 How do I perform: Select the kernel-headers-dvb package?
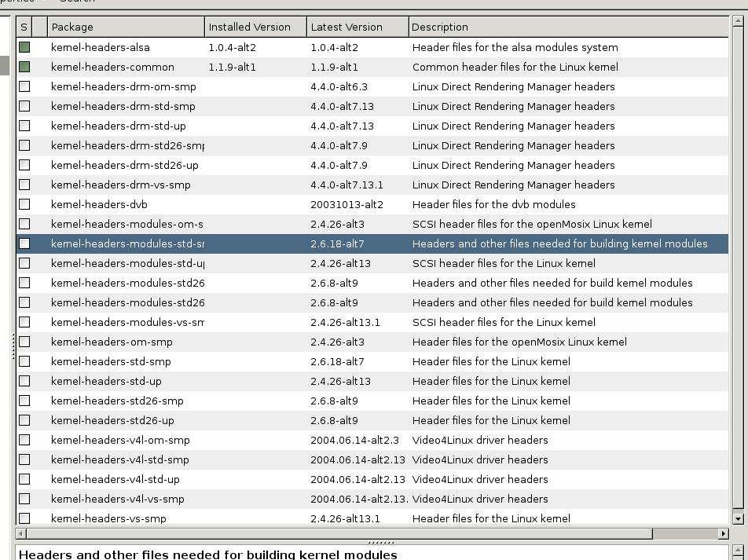(x=99, y=204)
